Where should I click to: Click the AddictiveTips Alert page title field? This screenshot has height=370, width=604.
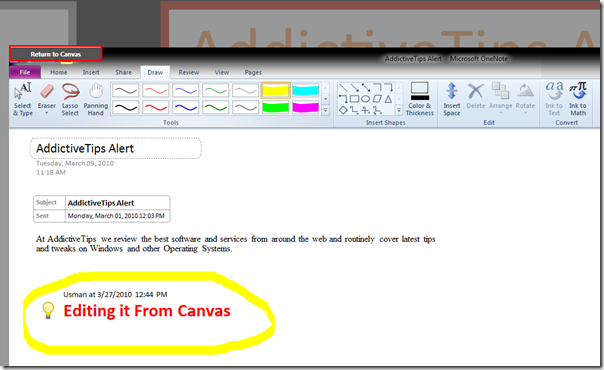116,148
